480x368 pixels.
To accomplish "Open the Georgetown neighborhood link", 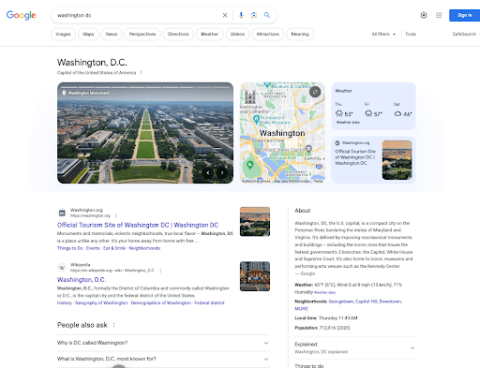I will coord(341,301).
